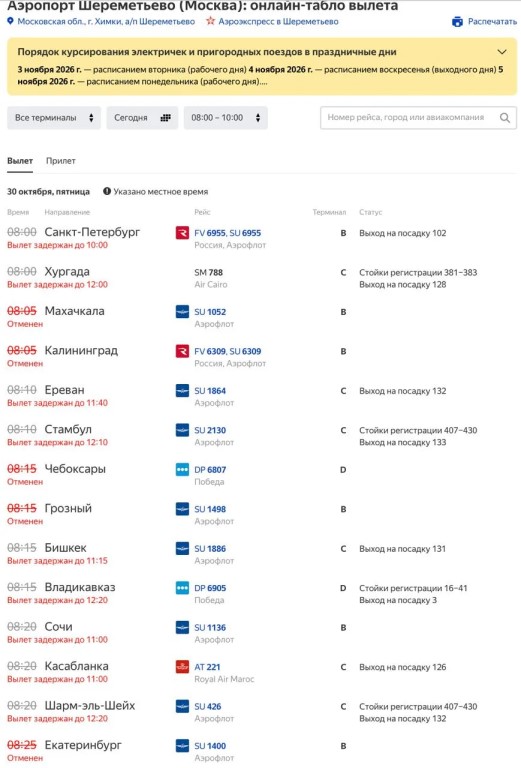This screenshot has width=521, height=768.
Task: Click the red star Аэроэкспресс icon
Action: click(x=211, y=21)
